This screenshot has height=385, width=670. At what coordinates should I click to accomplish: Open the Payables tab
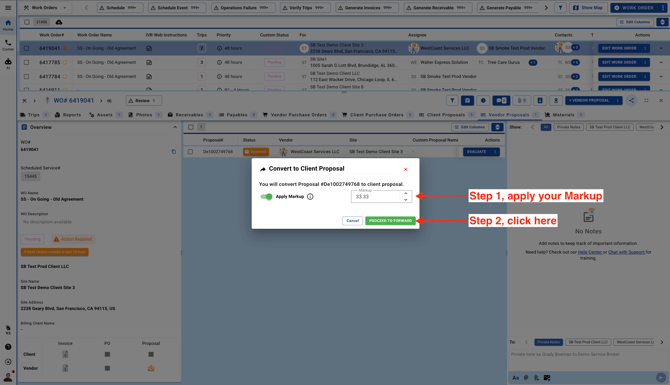pos(238,115)
